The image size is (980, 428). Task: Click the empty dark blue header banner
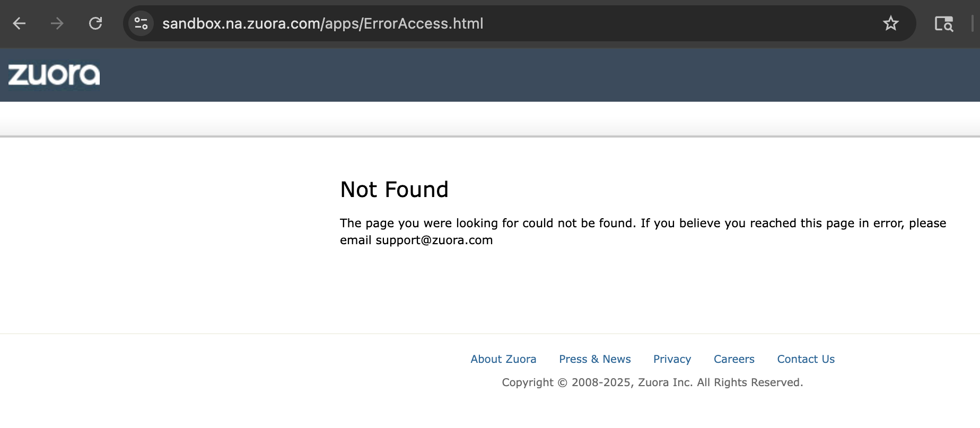coord(530,75)
